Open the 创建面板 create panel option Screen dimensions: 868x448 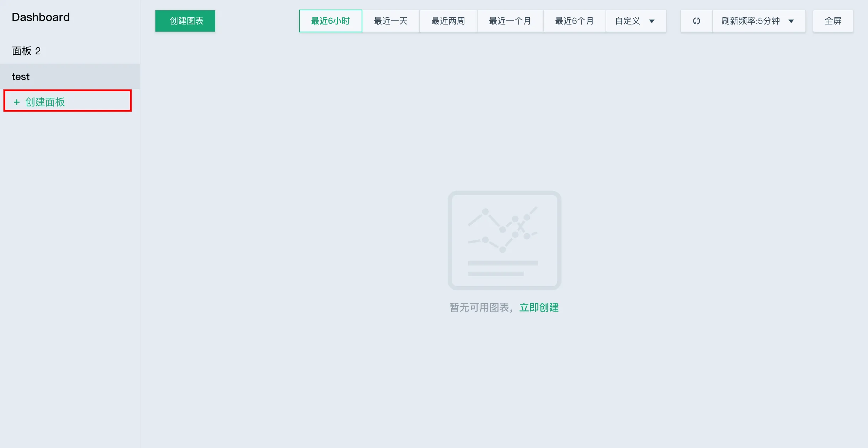point(44,102)
